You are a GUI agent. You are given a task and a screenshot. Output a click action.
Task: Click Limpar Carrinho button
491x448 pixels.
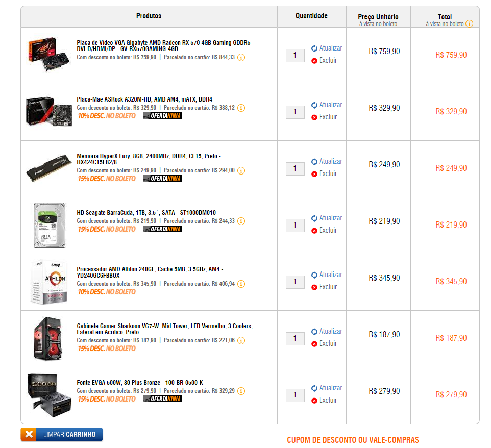click(x=62, y=435)
